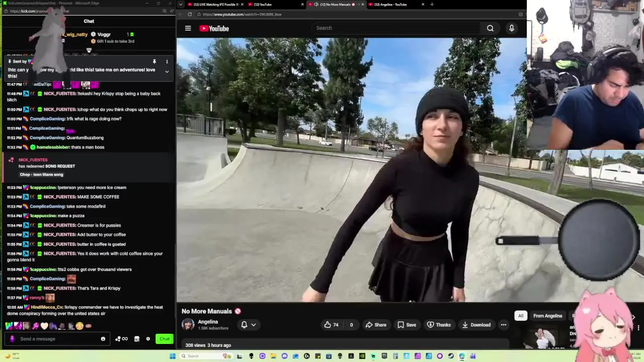The width and height of the screenshot is (644, 362).
Task: Click the "No More Manuals" video title
Action: (x=207, y=311)
